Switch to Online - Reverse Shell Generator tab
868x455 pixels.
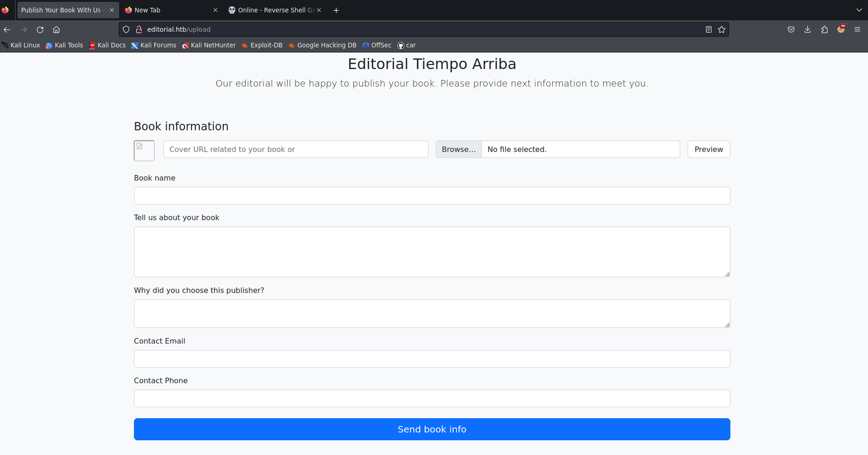click(x=271, y=10)
